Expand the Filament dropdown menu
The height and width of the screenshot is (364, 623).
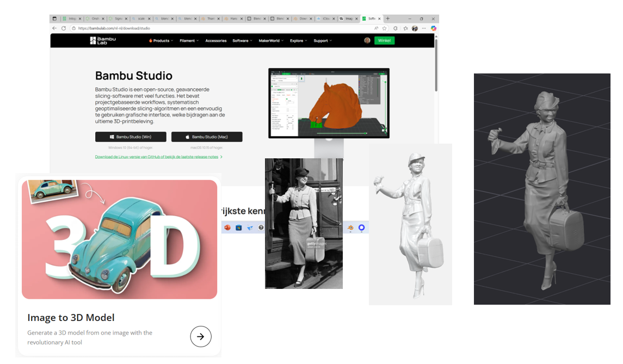pos(189,41)
